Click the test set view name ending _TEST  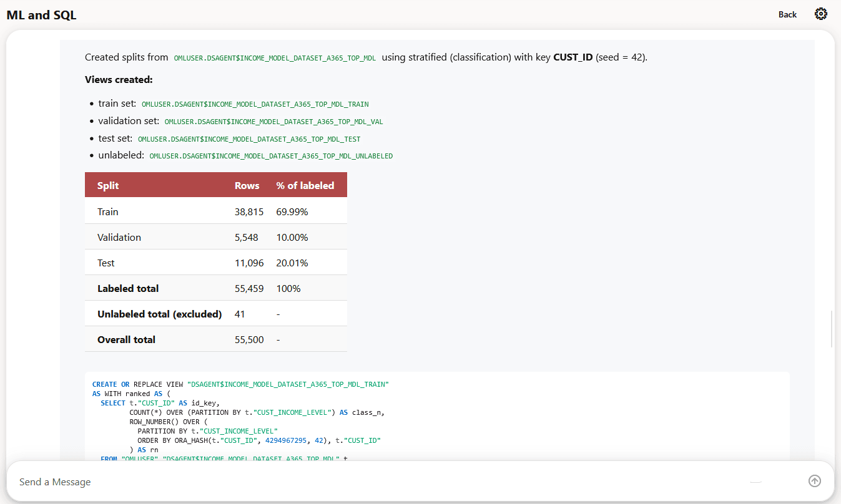(249, 139)
